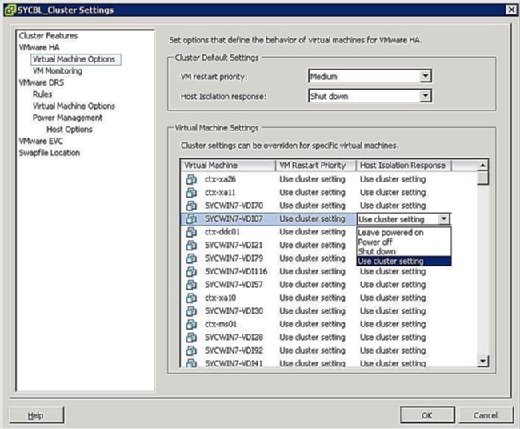Choose Shut down from the dropdown list

pyautogui.click(x=404, y=251)
